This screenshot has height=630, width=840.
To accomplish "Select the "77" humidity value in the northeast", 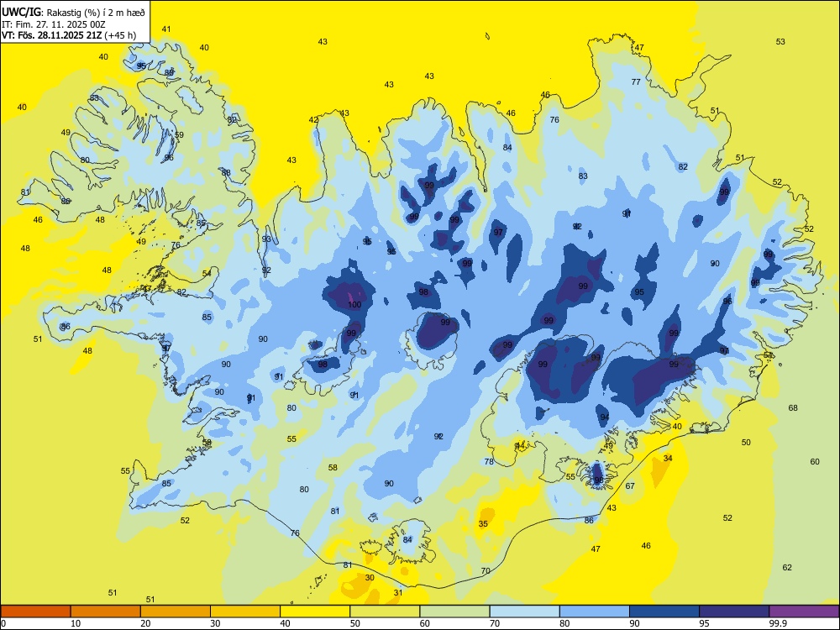I will (x=636, y=82).
